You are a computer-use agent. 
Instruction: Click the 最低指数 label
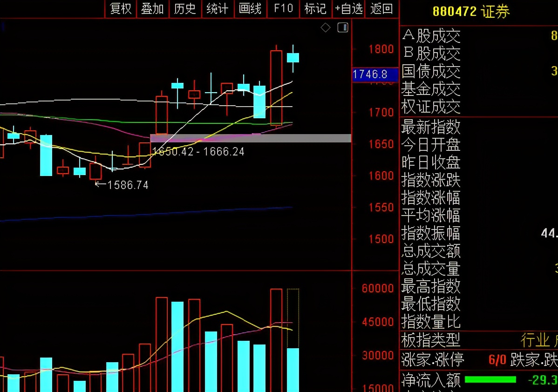pos(430,304)
